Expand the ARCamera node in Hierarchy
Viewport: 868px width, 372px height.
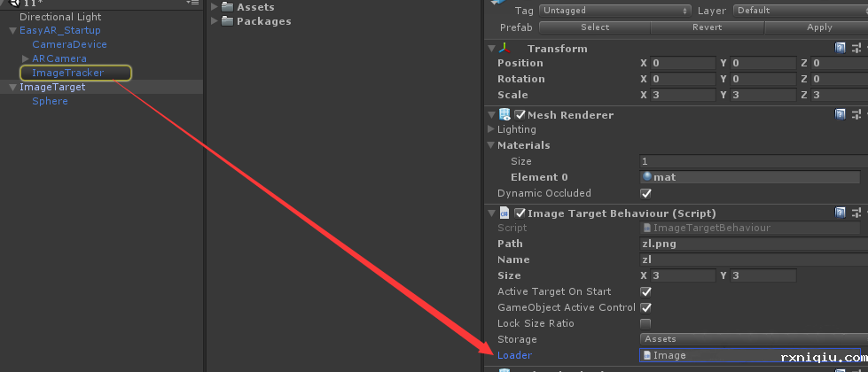tap(26, 58)
